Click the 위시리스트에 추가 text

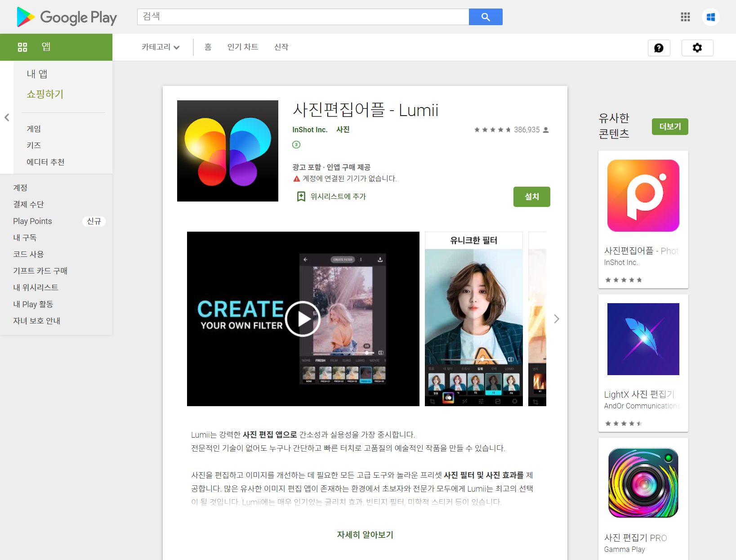(x=338, y=197)
